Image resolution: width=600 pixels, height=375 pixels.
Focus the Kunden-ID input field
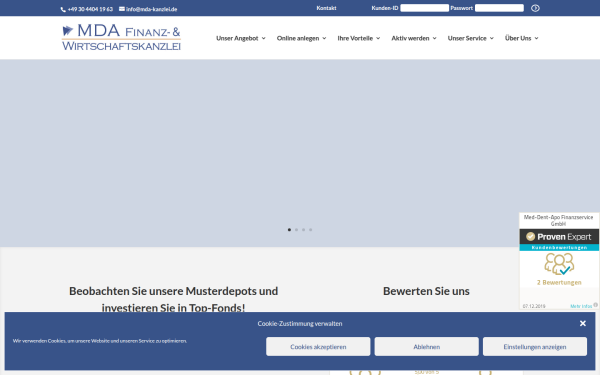coord(424,8)
